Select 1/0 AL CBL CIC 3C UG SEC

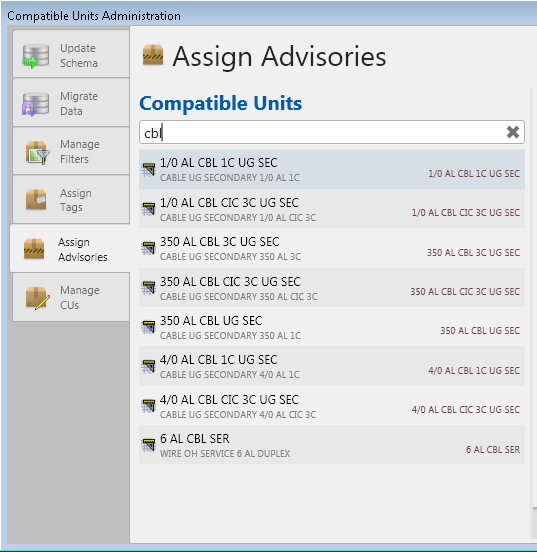[x=332, y=209]
